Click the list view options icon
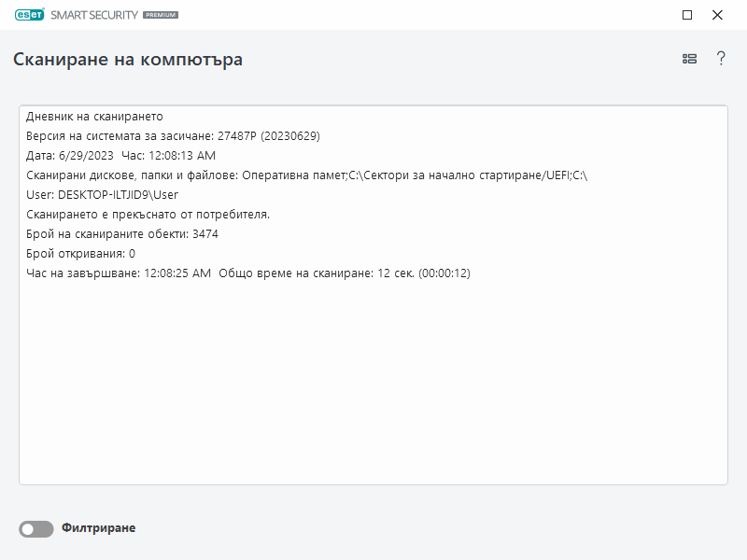The width and height of the screenshot is (747, 560). (689, 59)
